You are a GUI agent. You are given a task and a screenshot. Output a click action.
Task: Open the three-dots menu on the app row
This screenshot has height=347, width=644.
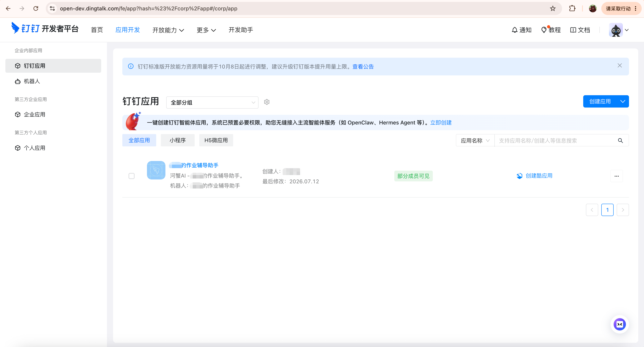pyautogui.click(x=616, y=176)
